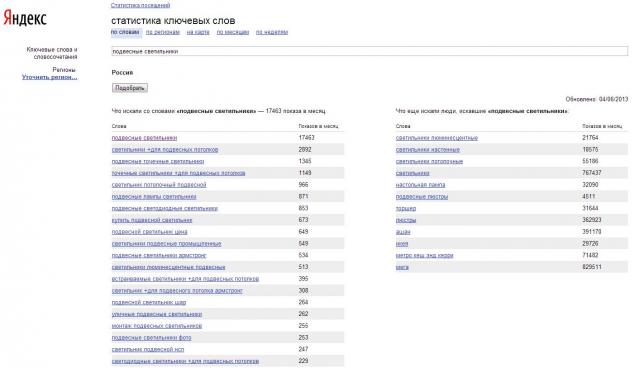Click the impressions value 71482
Image resolution: width=644 pixels, height=368 pixels.
pos(590,255)
